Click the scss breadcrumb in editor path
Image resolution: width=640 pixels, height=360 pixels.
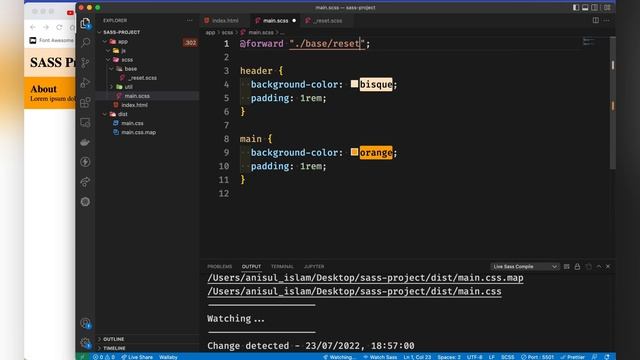click(x=227, y=32)
